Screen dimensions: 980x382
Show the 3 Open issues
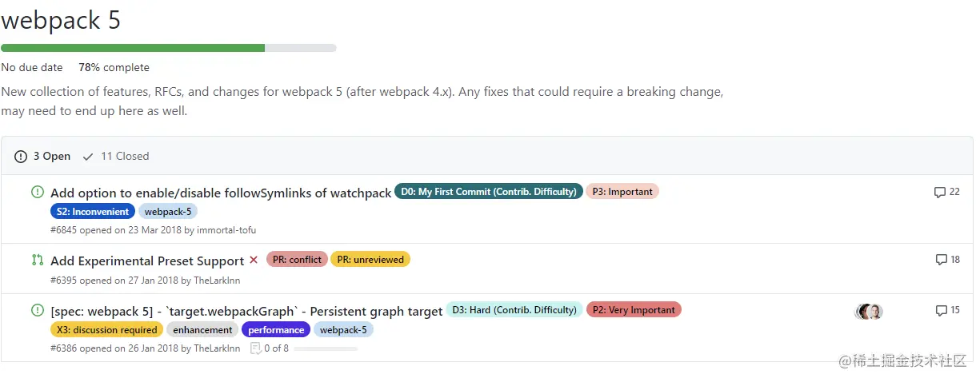tap(43, 157)
